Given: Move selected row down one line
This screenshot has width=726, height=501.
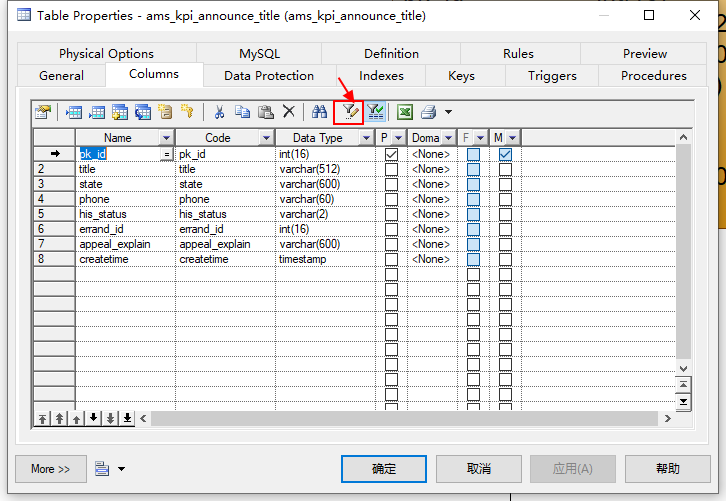Looking at the screenshot, I should [x=93, y=419].
